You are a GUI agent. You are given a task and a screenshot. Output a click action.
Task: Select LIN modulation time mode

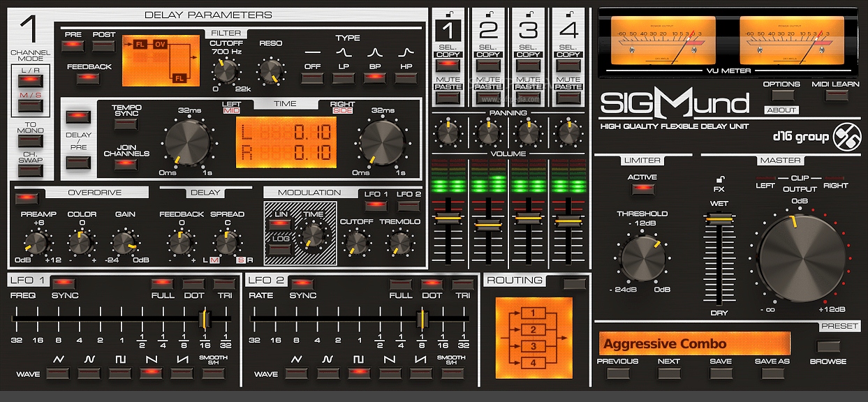(x=280, y=223)
